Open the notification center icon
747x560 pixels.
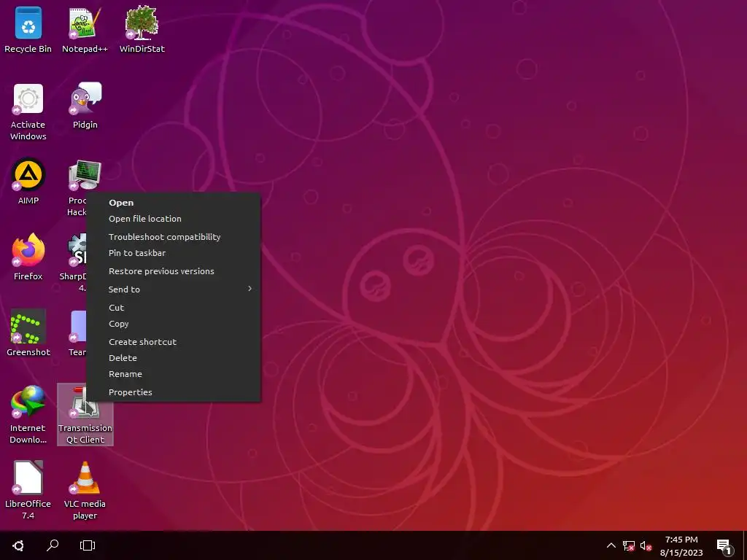724,546
